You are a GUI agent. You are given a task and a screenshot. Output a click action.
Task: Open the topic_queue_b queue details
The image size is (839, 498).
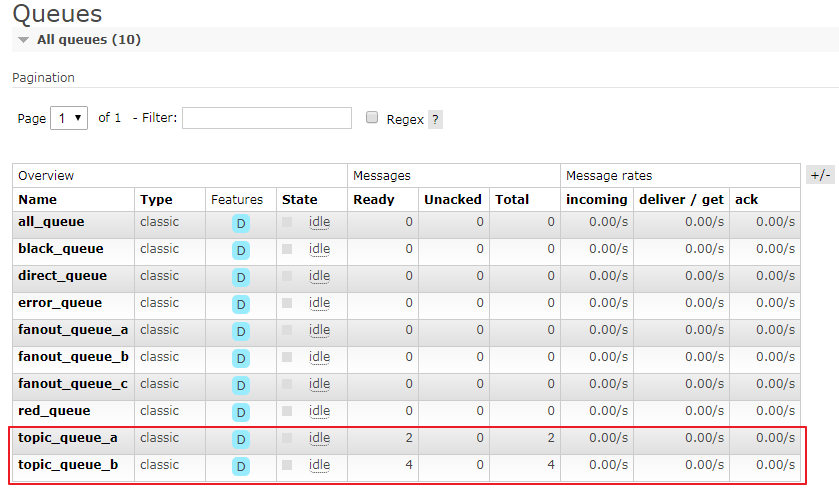click(x=68, y=465)
